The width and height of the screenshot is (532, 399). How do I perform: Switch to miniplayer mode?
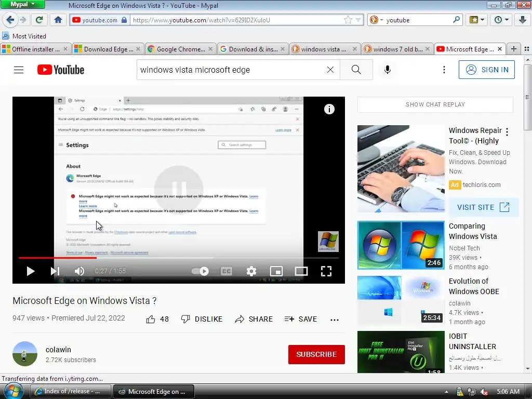[x=276, y=271]
